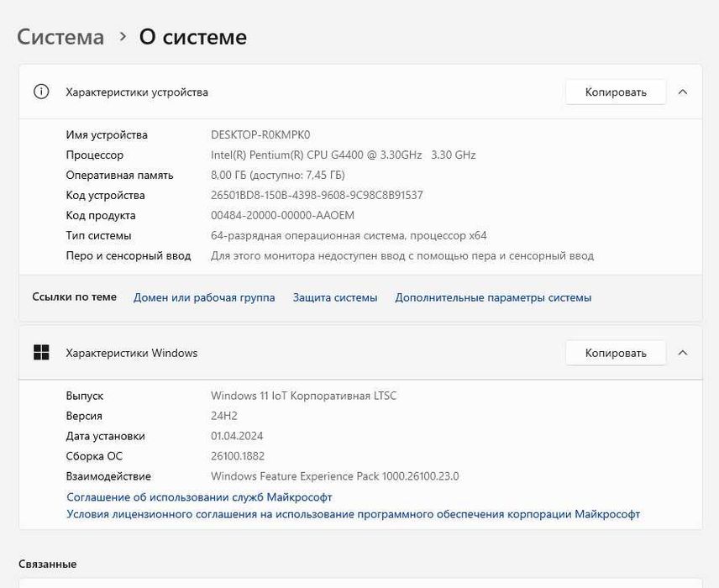719x588 pixels.
Task: Click the Тип системы label
Action: [98, 236]
